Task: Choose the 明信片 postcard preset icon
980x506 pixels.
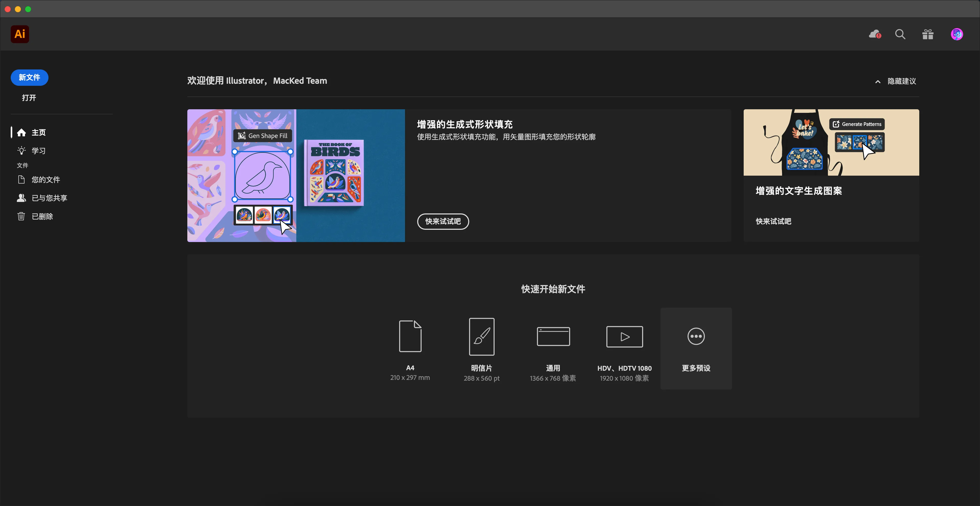Action: coord(482,336)
